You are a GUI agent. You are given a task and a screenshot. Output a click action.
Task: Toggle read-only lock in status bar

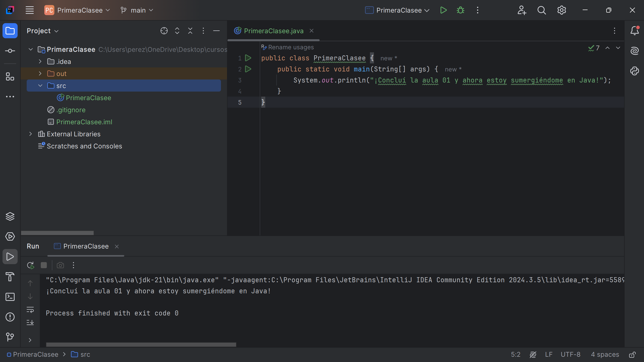(x=632, y=354)
